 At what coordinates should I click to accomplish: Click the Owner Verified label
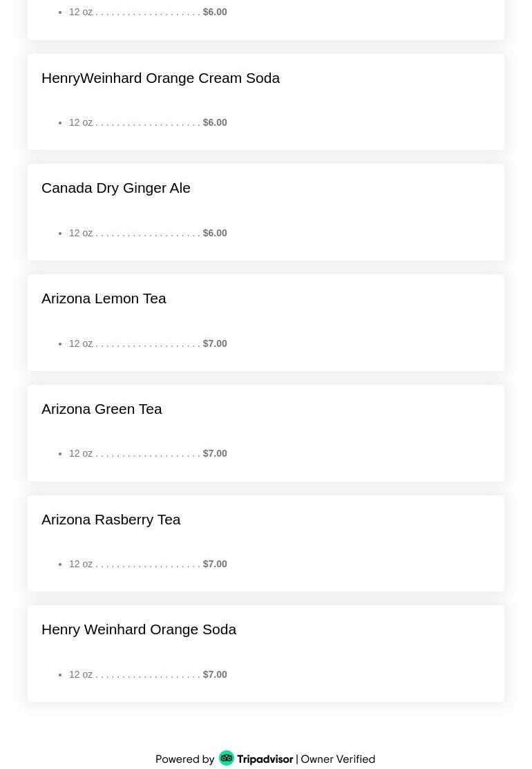pyautogui.click(x=338, y=759)
